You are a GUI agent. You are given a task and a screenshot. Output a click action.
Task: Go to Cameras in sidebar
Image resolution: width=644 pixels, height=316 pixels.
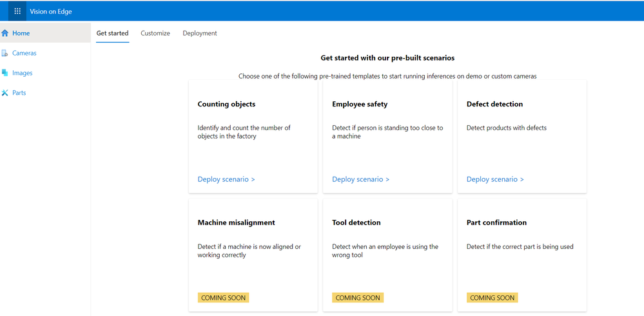[24, 54]
